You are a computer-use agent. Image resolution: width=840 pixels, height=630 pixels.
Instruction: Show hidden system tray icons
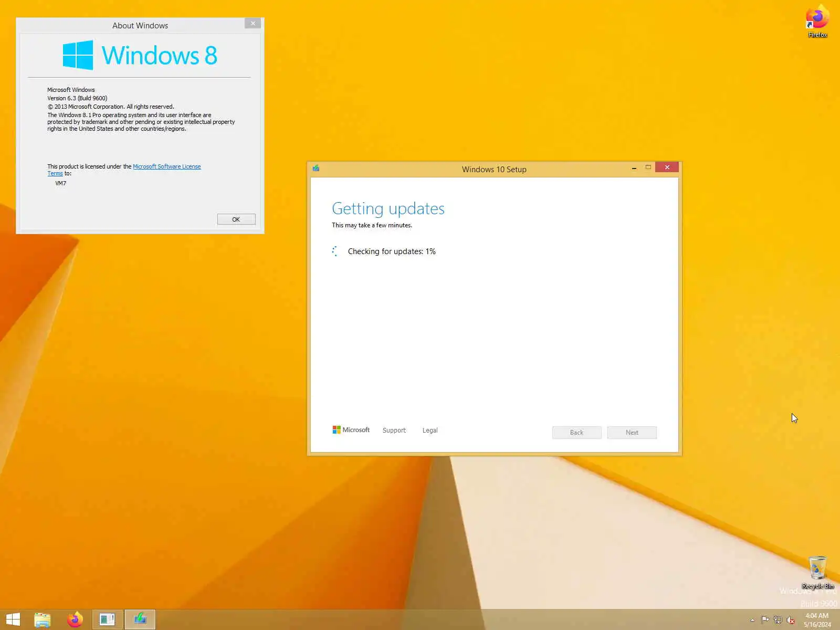(x=752, y=620)
